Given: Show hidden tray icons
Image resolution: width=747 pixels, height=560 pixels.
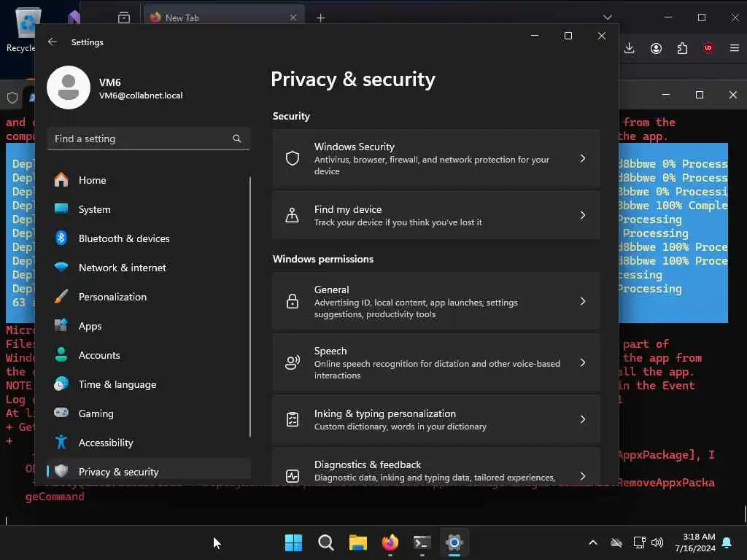Looking at the screenshot, I should pos(592,542).
